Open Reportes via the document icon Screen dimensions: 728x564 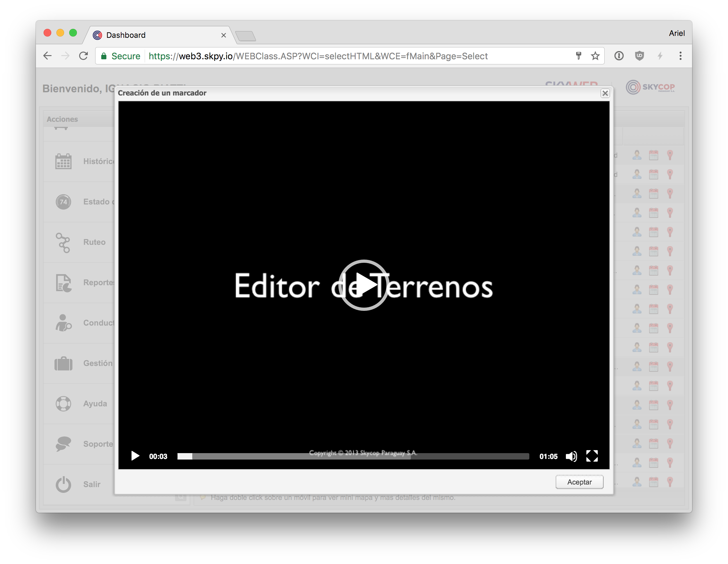point(63,283)
